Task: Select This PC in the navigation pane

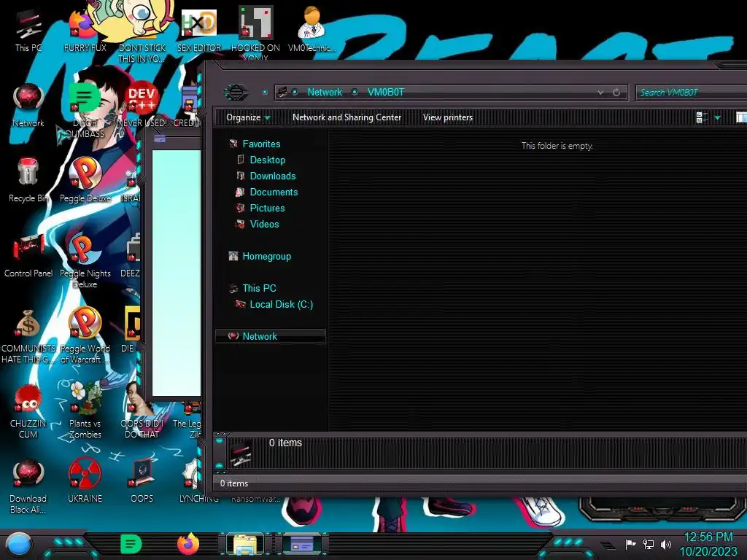Action: (x=259, y=288)
